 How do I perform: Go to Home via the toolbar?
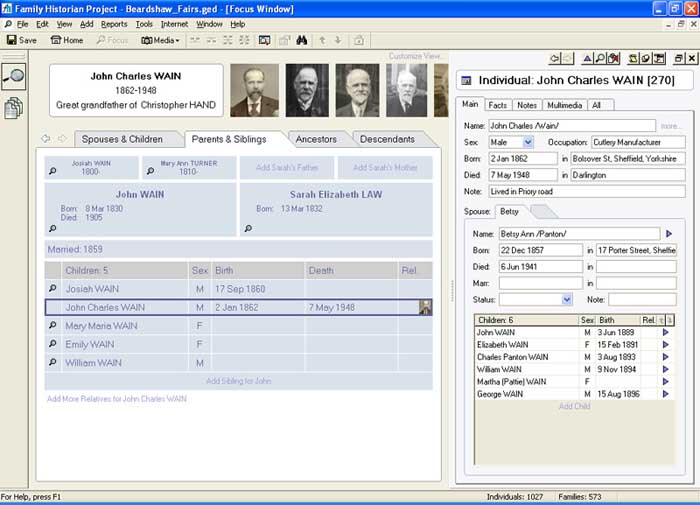click(67, 41)
